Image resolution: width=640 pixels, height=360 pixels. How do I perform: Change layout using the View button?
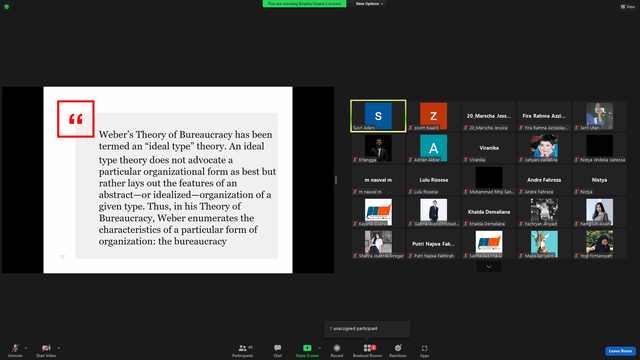click(x=628, y=7)
